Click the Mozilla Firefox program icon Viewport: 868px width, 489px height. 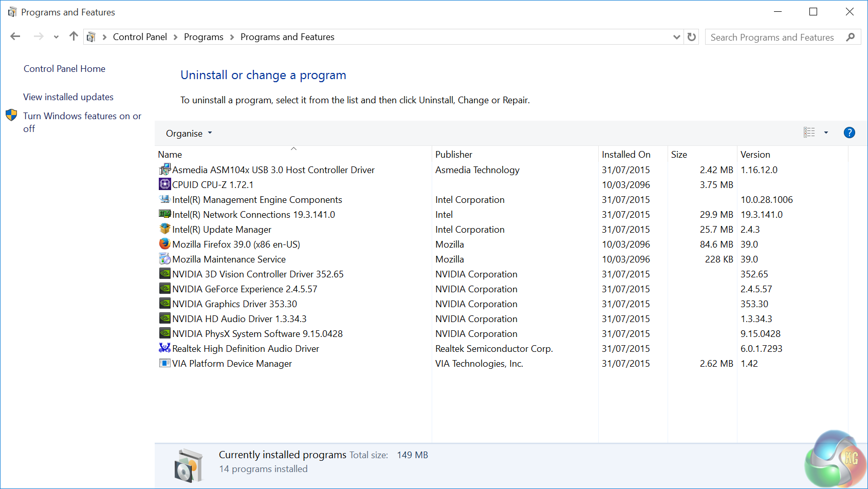(164, 244)
